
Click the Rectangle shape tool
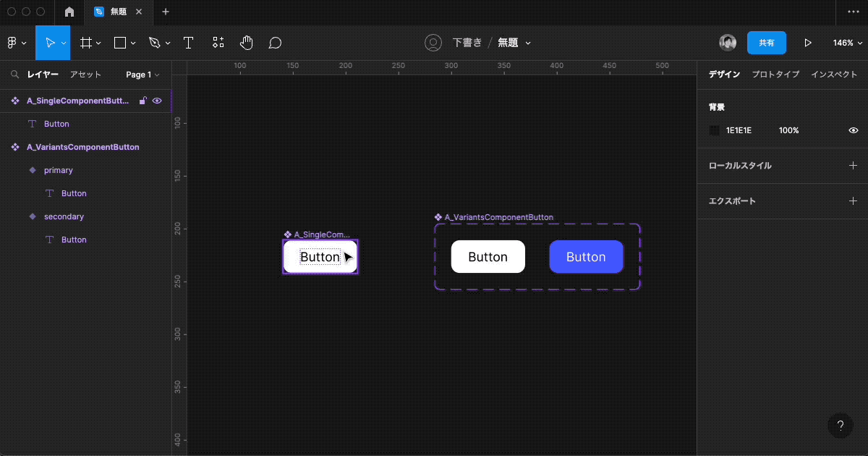(120, 43)
